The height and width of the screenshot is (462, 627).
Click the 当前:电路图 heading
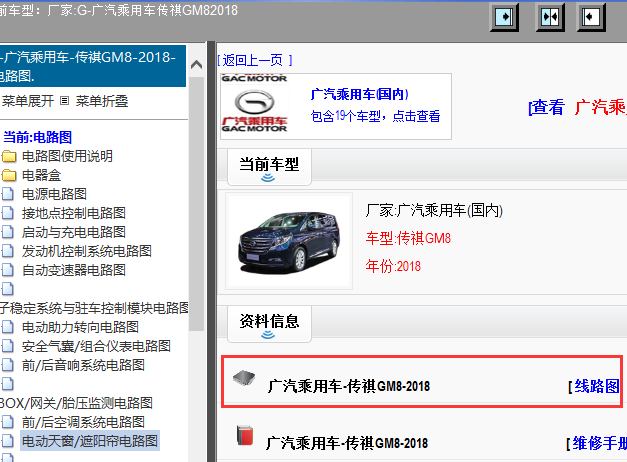[x=37, y=137]
